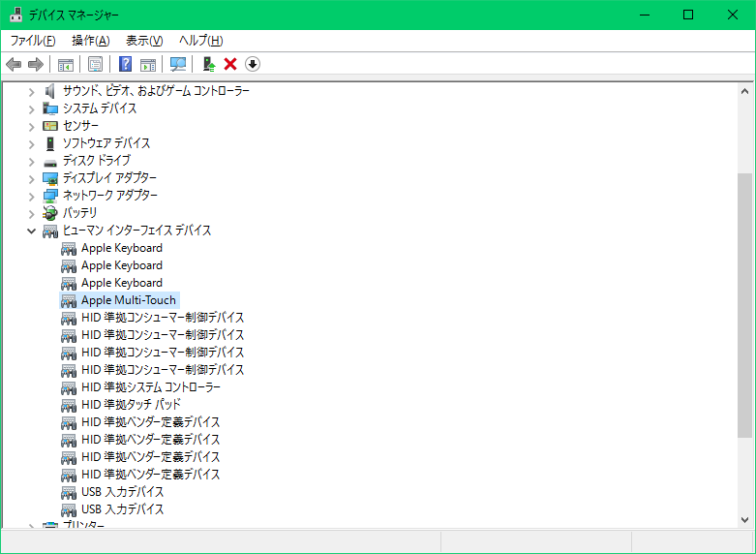Click the scrollbar up arrow
The height and width of the screenshot is (554, 756).
click(744, 91)
